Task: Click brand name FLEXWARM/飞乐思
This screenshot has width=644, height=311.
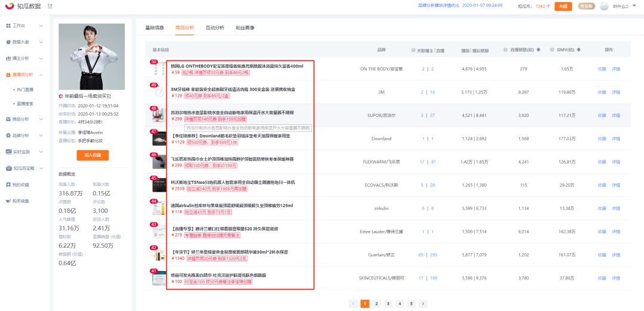Action: point(382,162)
